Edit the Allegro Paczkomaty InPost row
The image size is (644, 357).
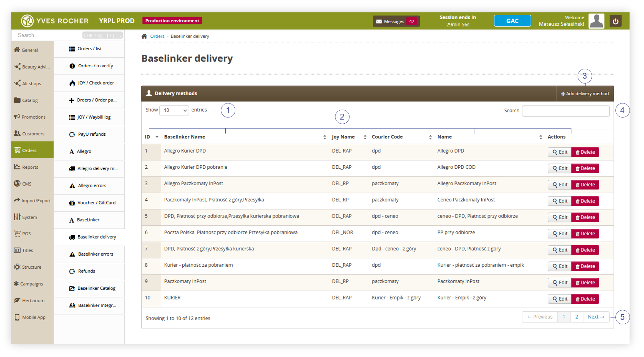[560, 185]
